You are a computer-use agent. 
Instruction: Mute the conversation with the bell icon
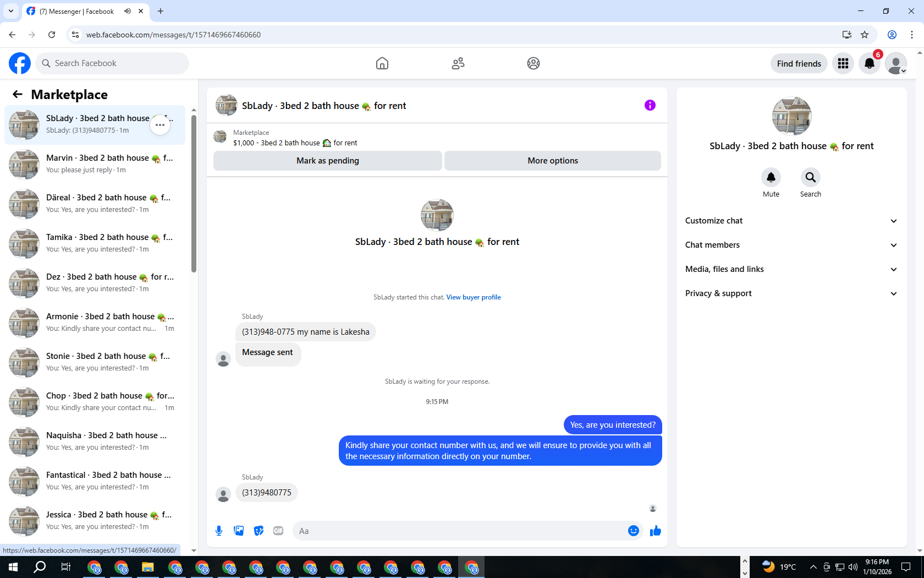click(771, 177)
